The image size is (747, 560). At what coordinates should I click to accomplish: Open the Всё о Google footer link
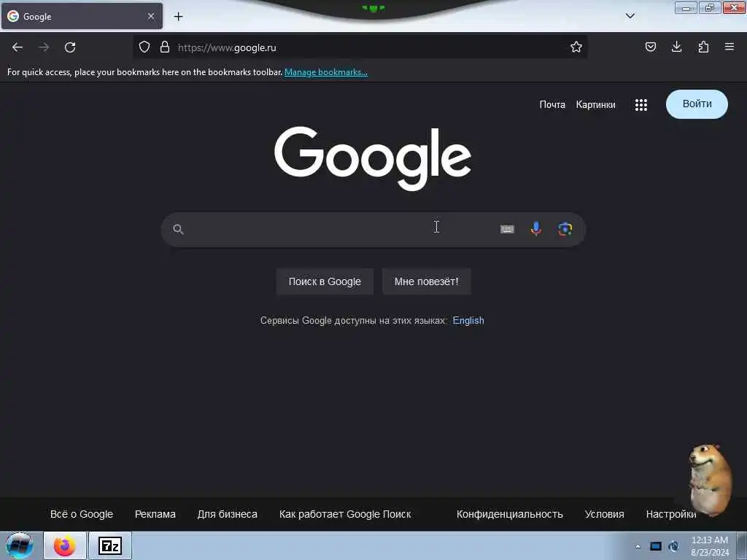click(x=82, y=514)
